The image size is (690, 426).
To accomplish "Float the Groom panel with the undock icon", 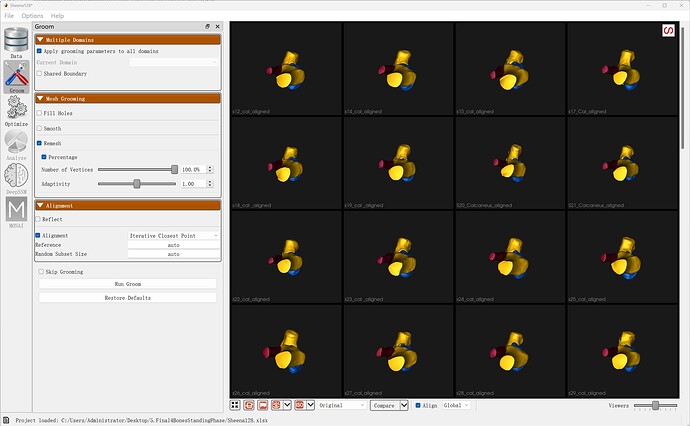I will point(207,26).
